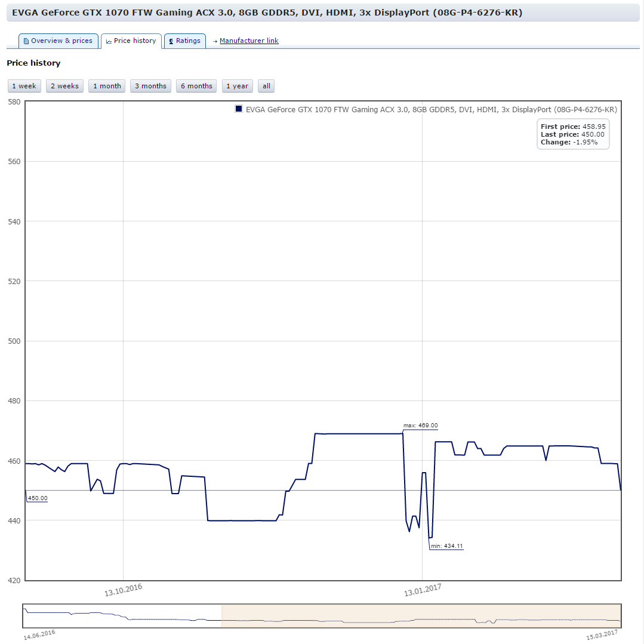The height and width of the screenshot is (644, 644).
Task: Click the Price history heading
Action: tap(33, 63)
